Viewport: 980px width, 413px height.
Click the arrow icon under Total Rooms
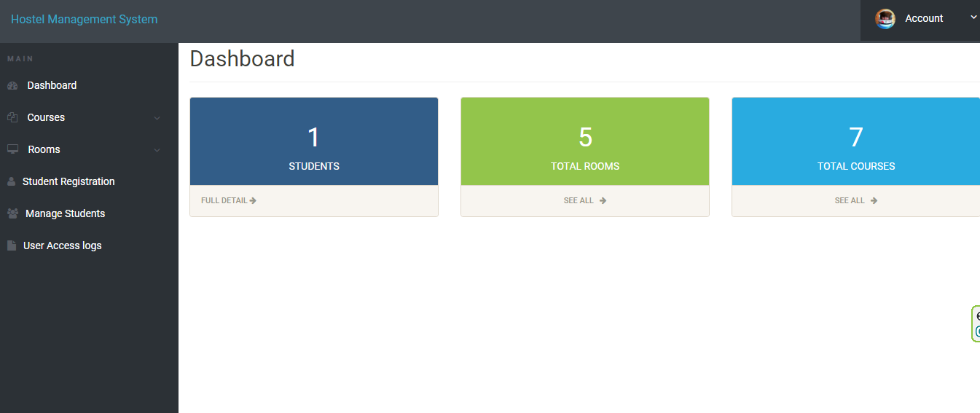coord(603,200)
